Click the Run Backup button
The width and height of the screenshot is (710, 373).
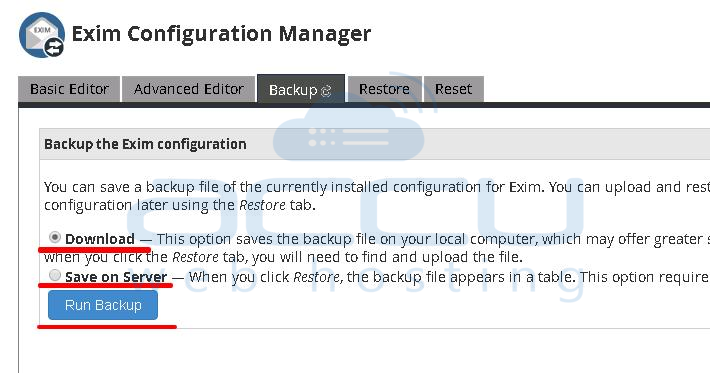(103, 305)
